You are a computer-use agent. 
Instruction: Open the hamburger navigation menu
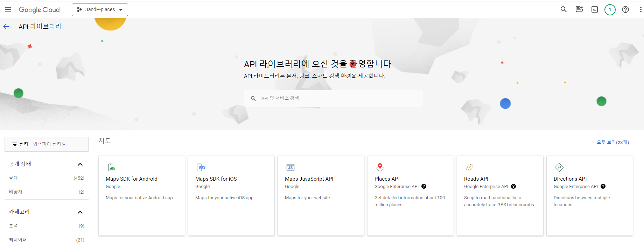[8, 9]
